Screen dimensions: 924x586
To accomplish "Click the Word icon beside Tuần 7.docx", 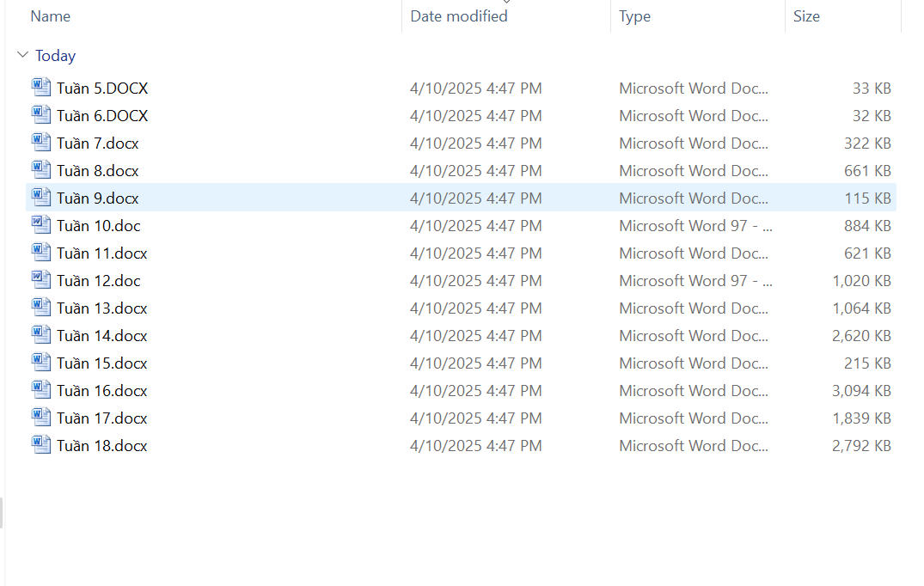I will pos(41,143).
